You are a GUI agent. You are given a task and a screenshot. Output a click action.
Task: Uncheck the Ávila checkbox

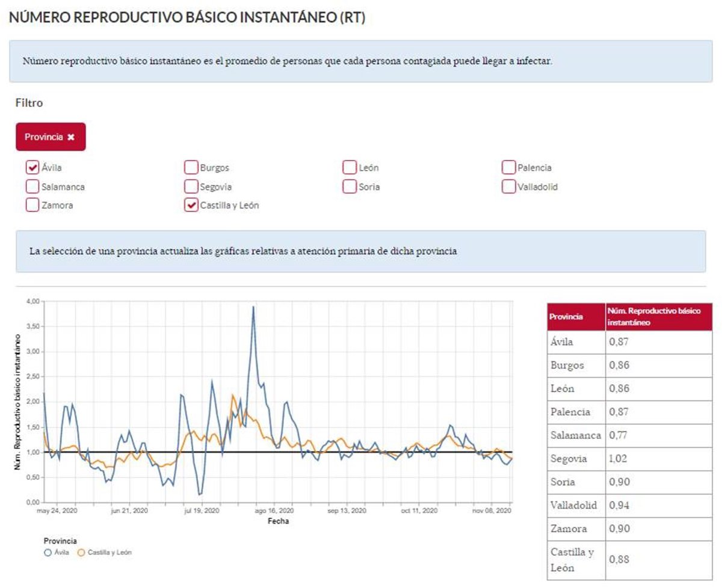point(32,167)
